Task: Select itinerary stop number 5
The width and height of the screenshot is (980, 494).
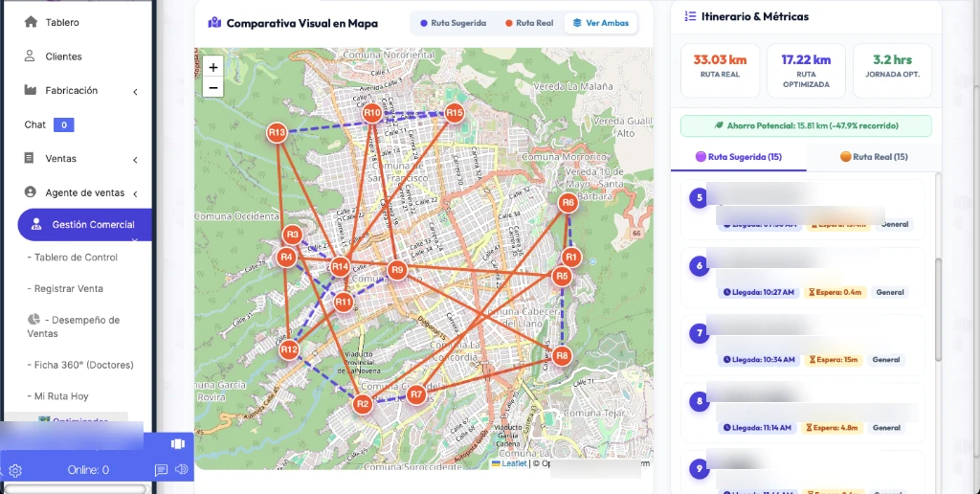Action: pos(700,197)
